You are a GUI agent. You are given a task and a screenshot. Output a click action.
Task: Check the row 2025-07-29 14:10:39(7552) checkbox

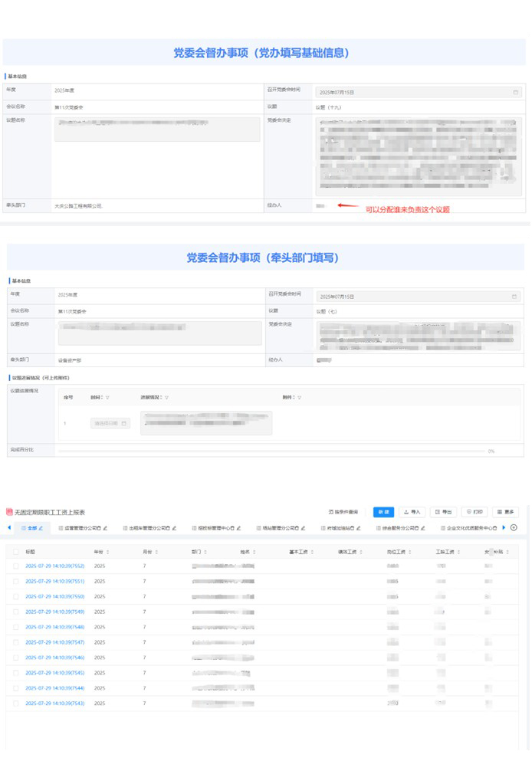(x=16, y=566)
